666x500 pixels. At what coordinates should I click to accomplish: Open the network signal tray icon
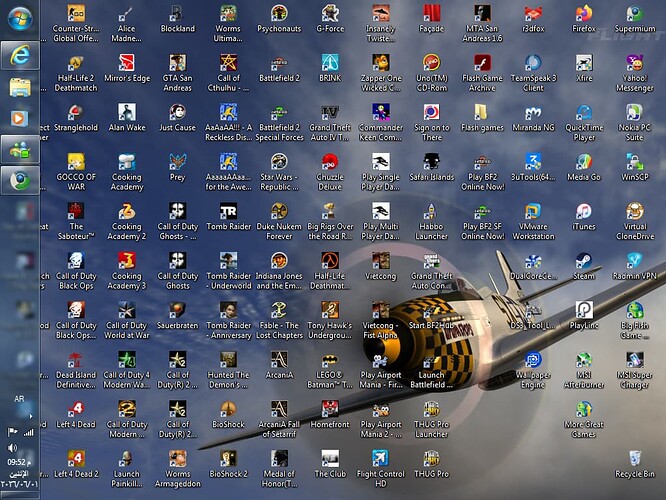[28, 433]
